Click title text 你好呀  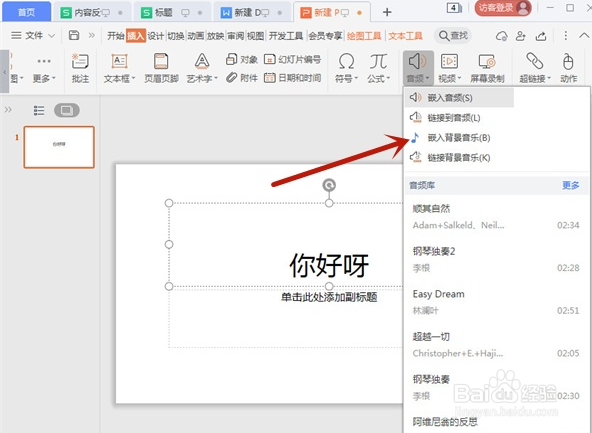[329, 265]
